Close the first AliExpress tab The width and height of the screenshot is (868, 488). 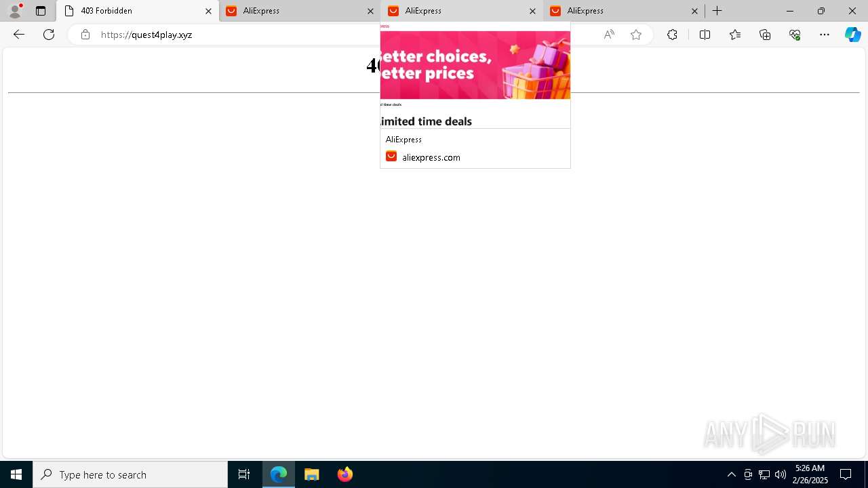(x=370, y=11)
